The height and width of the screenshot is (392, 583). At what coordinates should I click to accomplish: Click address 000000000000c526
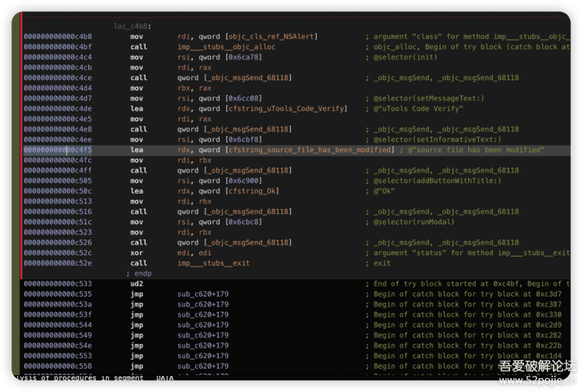pyautogui.click(x=57, y=243)
